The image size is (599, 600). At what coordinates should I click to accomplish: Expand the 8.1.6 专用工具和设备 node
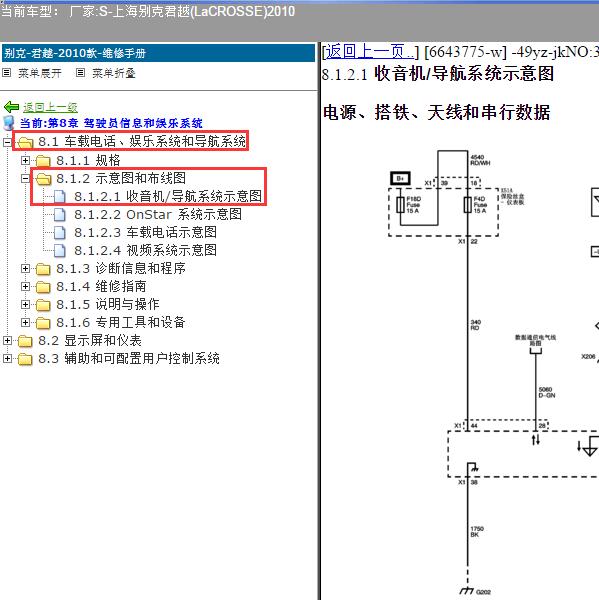[25, 323]
